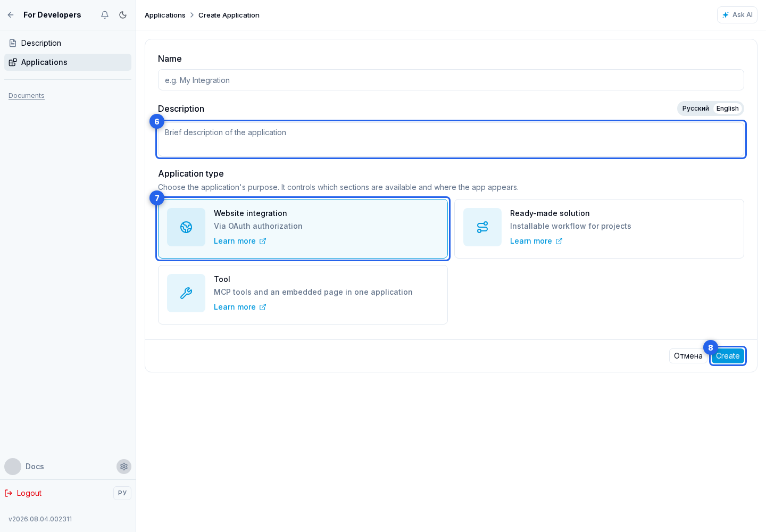Open the Description section in the sidebar
Screen dimensions: 766x532
pyautogui.click(x=68, y=43)
